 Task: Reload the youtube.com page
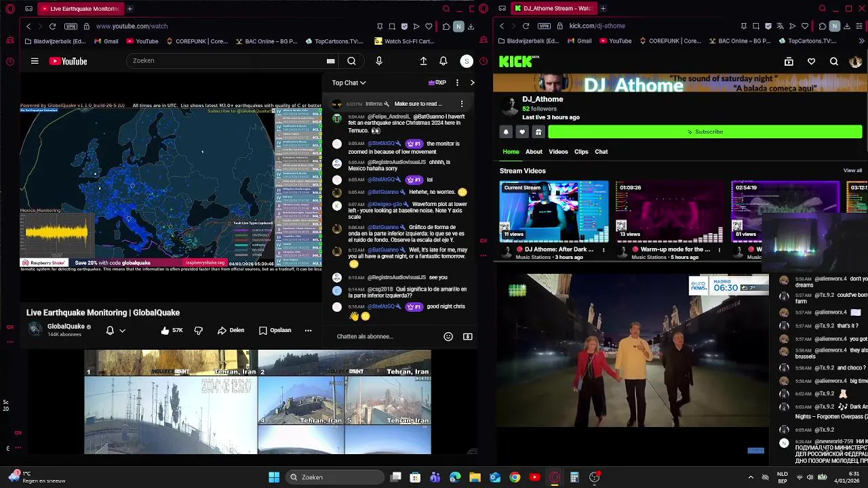click(52, 26)
